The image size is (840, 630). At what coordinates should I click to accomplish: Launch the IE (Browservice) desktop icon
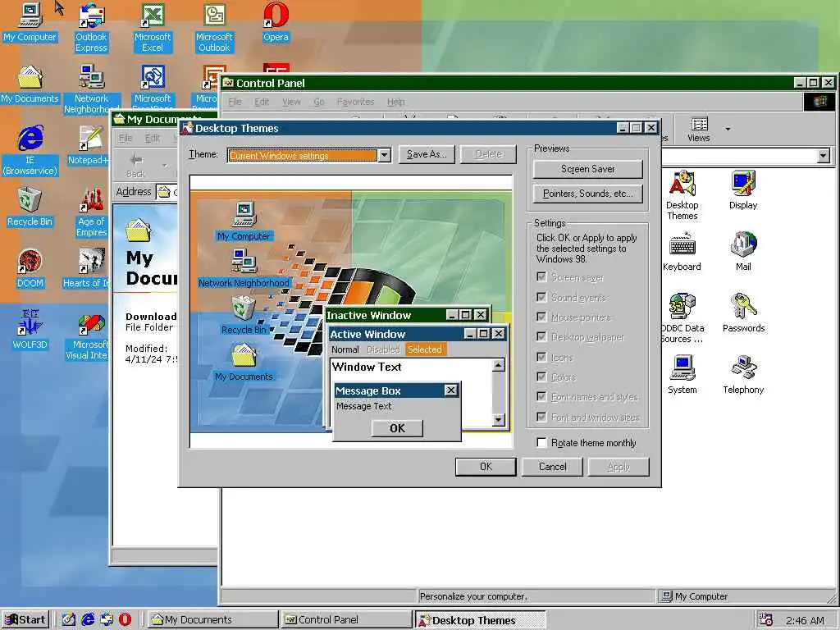(x=30, y=151)
